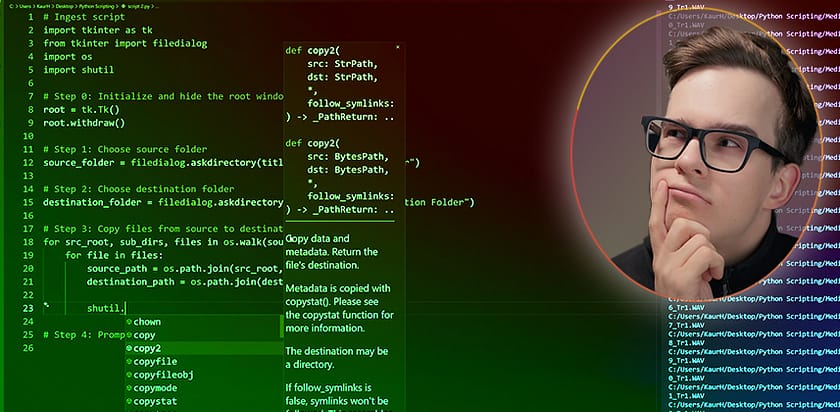Viewport: 840px width, 412px height.
Task: Click the '7_Tr1.WAV' terminal output line
Action: [684, 325]
